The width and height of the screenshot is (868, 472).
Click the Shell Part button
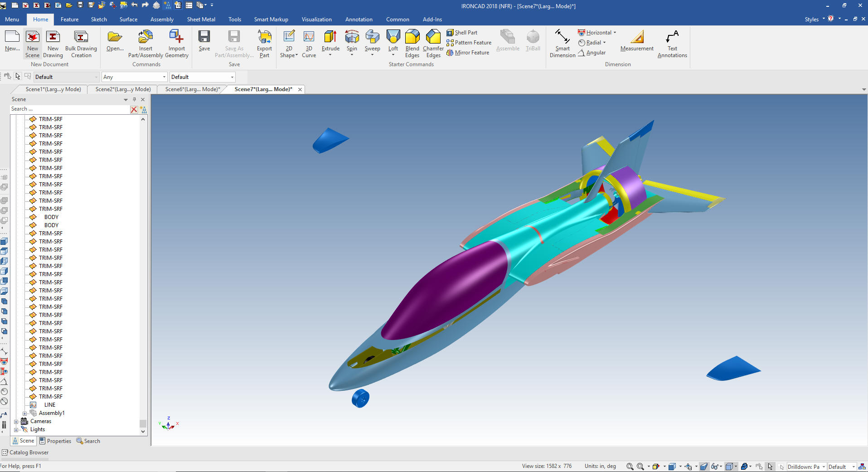tap(462, 33)
